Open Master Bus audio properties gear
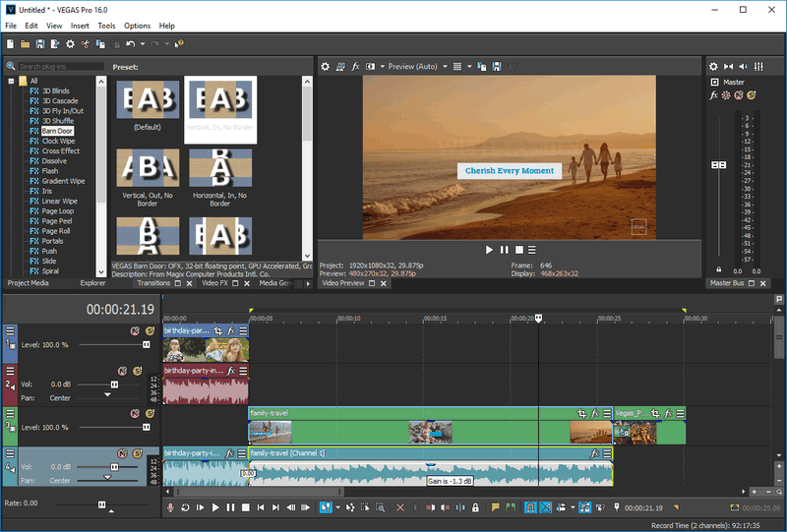 coord(713,66)
